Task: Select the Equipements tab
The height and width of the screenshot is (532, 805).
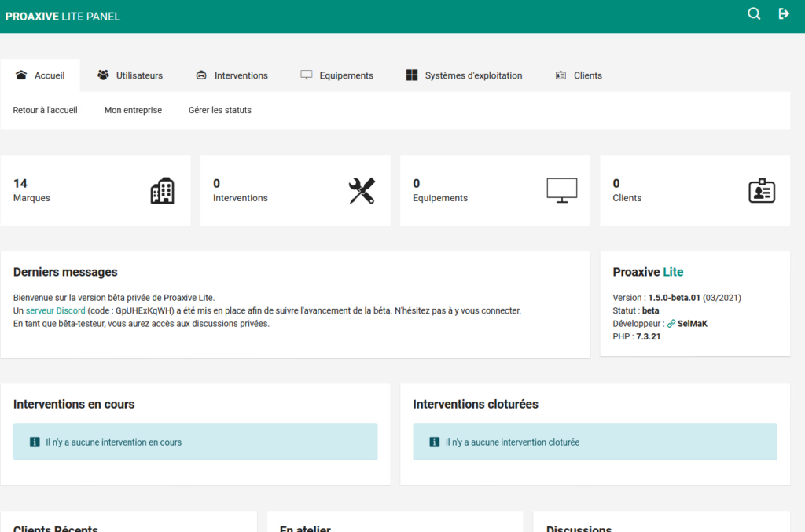Action: coord(336,75)
